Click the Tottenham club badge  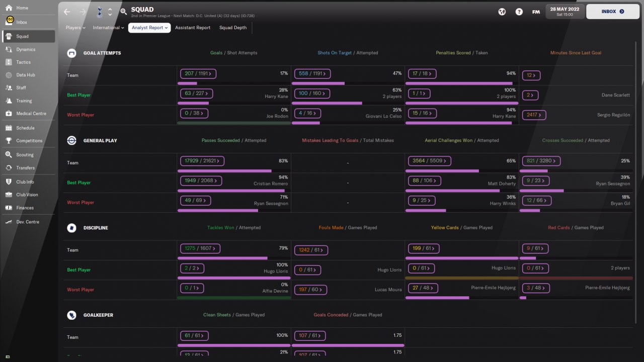click(100, 11)
